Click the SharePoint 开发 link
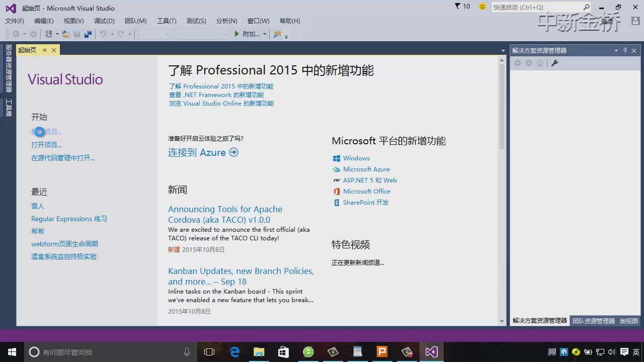The image size is (644, 362). (x=366, y=203)
